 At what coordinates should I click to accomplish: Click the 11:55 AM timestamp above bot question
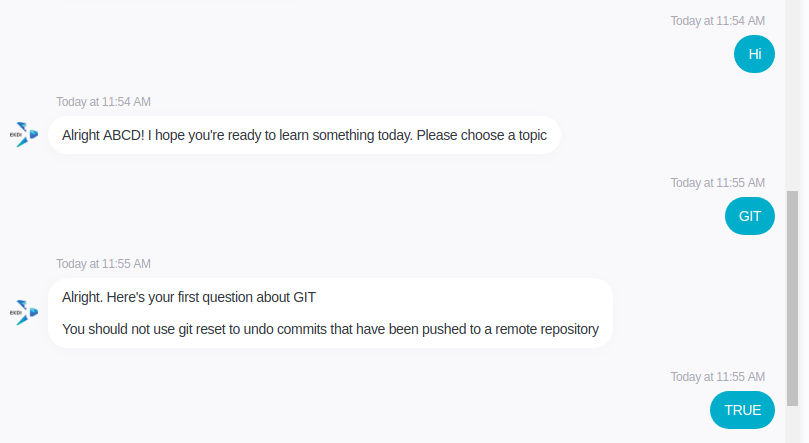pos(103,264)
